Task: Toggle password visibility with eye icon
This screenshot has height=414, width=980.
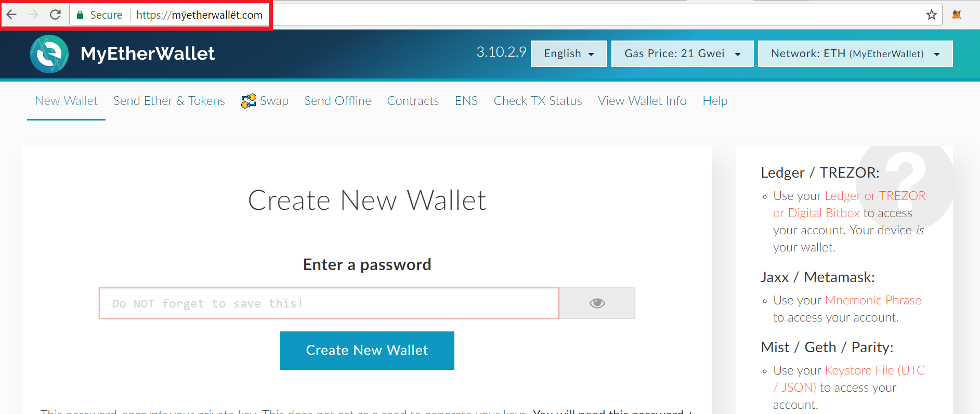Action: point(597,303)
